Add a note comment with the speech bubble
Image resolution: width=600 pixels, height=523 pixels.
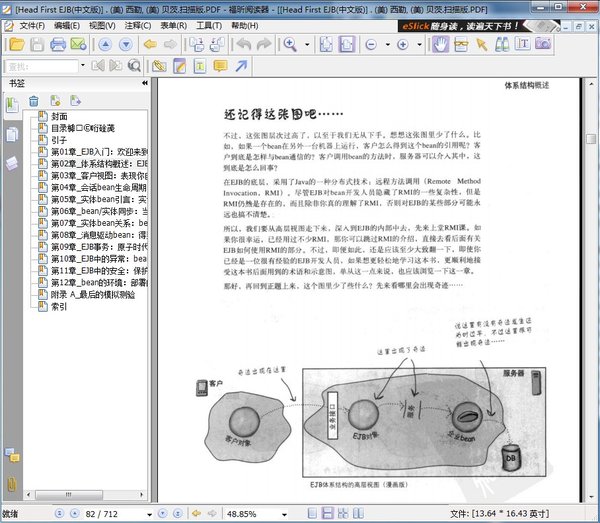tap(220, 66)
